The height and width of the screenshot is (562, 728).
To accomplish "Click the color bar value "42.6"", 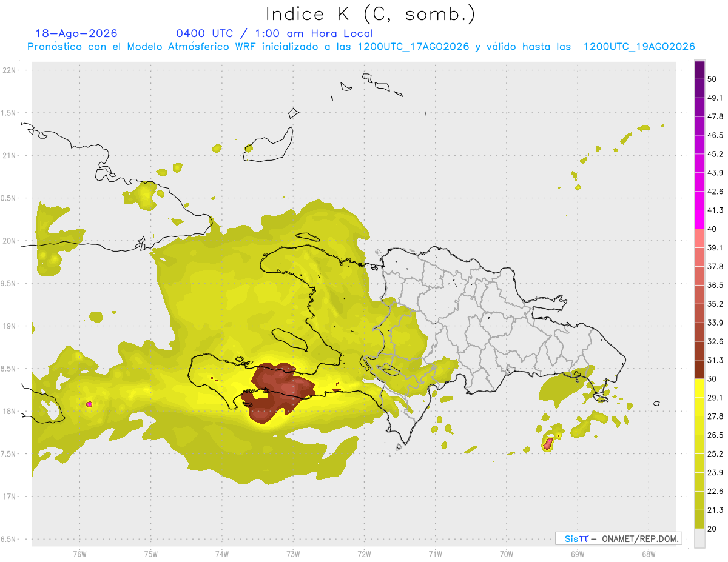I will [716, 192].
